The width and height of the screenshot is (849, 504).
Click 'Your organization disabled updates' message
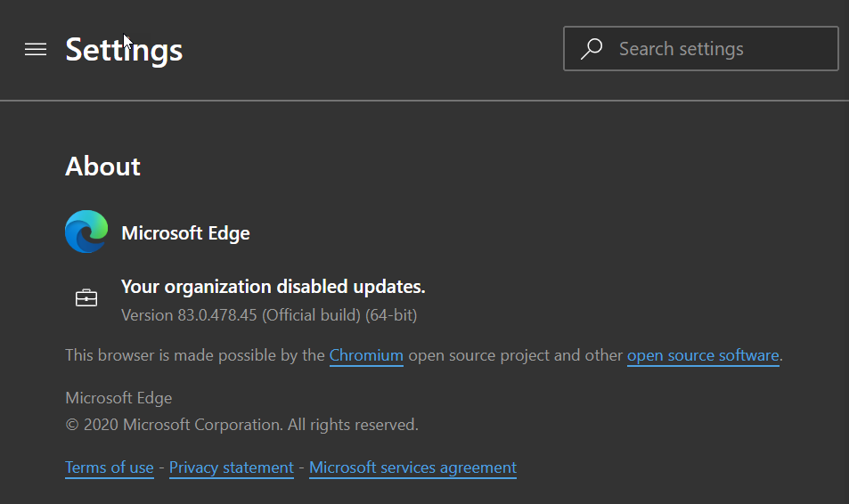pyautogui.click(x=273, y=287)
